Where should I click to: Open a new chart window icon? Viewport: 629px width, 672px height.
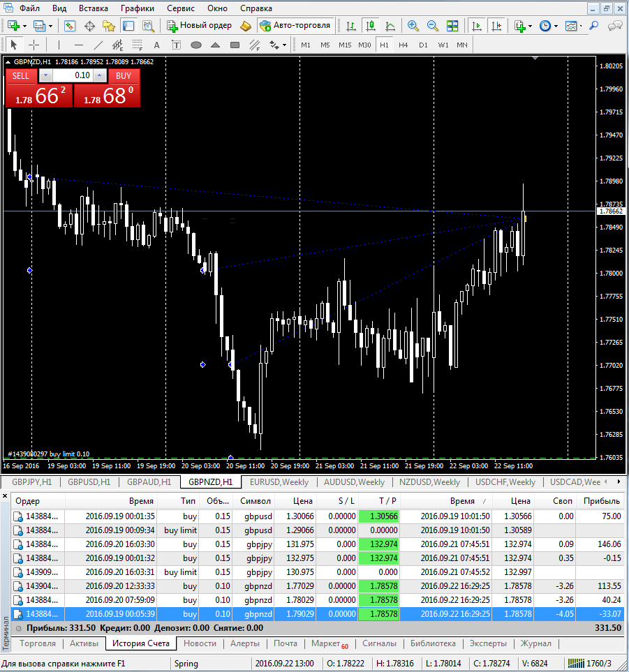coord(13,26)
